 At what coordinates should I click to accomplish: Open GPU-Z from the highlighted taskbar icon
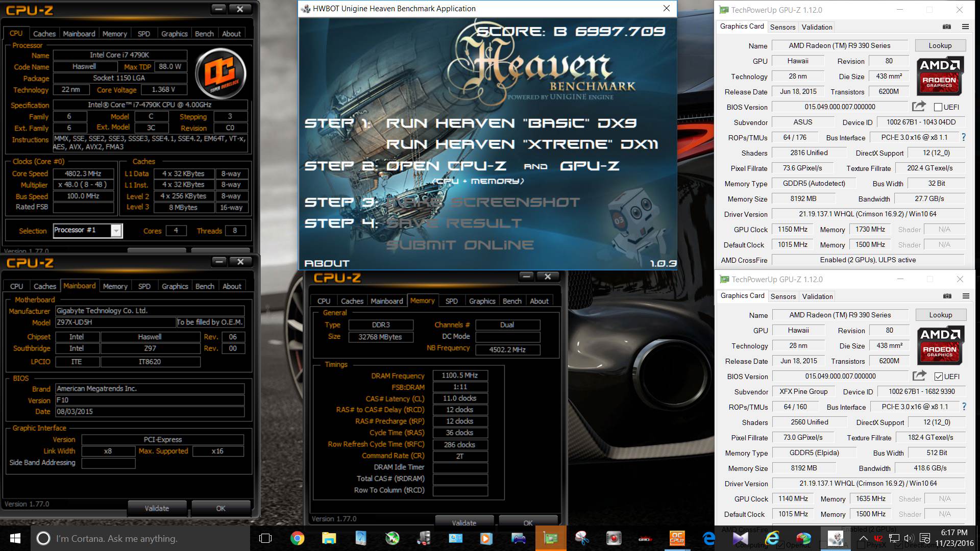click(x=551, y=538)
